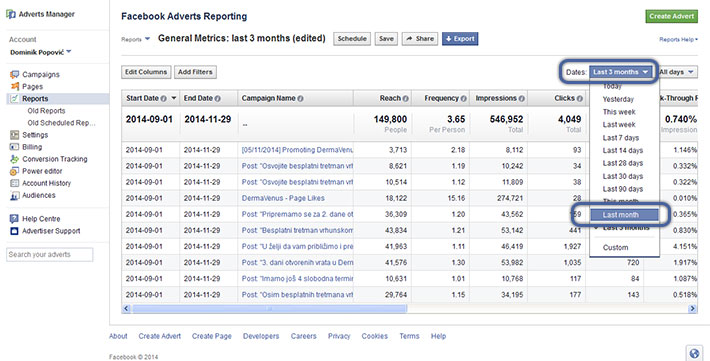
Task: Open the Last 3 months dates dropdown
Action: 621,72
